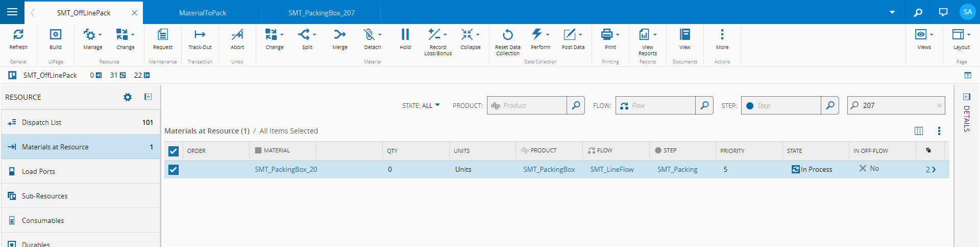980x247 pixels.
Task: Switch to the MaterialToPack tab
Action: (203, 13)
